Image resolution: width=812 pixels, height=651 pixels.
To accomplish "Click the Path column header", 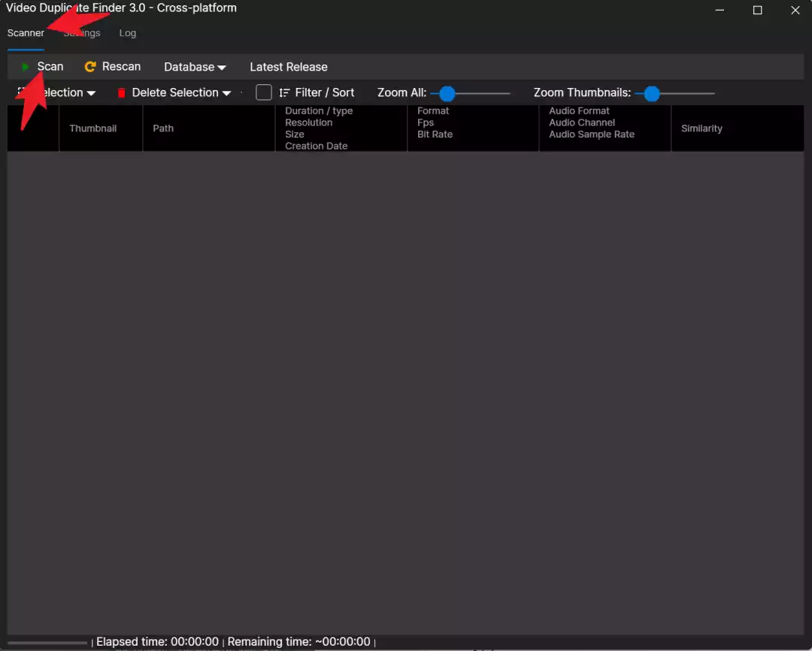I will click(x=209, y=129).
